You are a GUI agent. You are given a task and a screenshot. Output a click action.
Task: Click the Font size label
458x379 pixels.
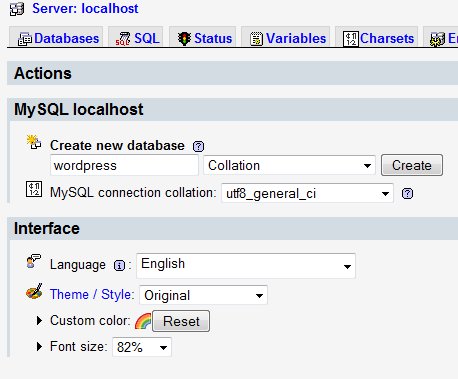(x=79, y=347)
